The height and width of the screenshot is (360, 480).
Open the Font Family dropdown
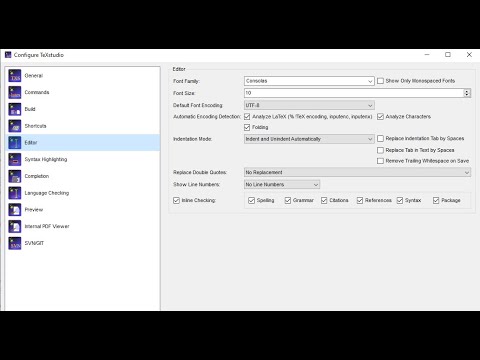pos(309,81)
